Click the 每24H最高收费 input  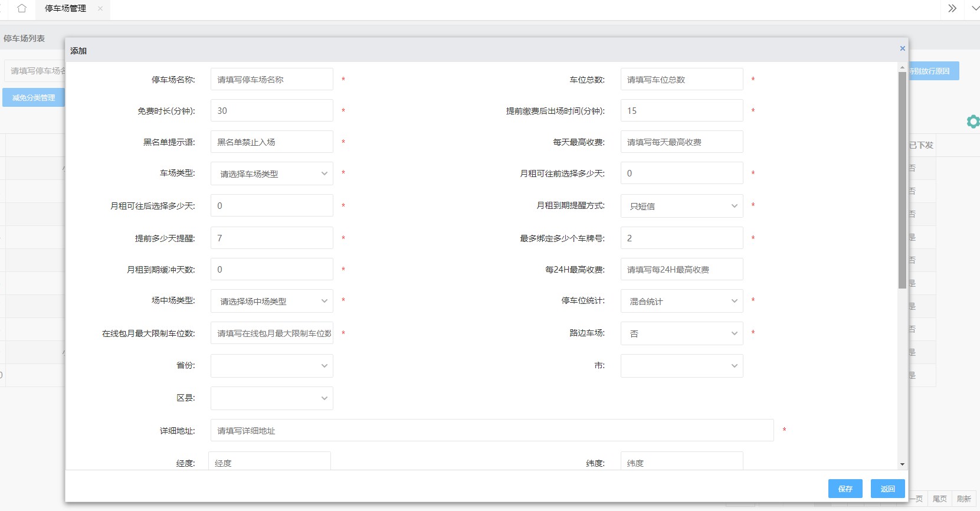point(681,269)
